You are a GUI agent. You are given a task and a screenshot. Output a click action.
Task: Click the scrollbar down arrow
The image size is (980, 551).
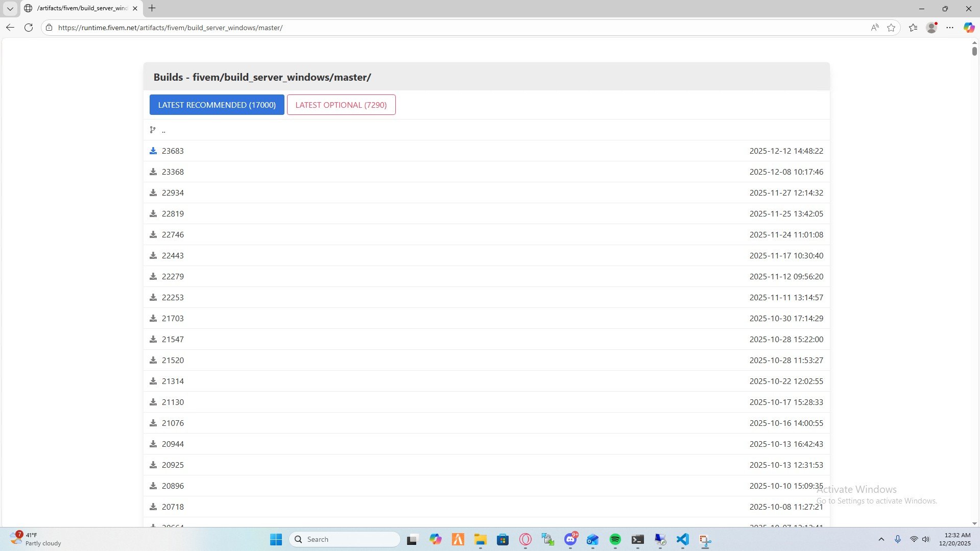point(974,523)
